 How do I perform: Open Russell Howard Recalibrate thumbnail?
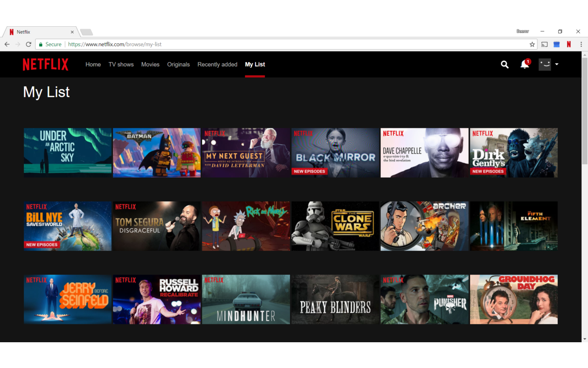coord(157,299)
